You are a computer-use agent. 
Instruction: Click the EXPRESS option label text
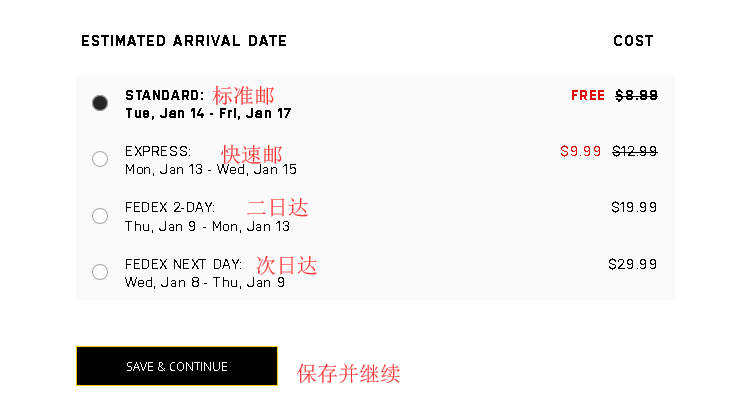[x=158, y=152]
